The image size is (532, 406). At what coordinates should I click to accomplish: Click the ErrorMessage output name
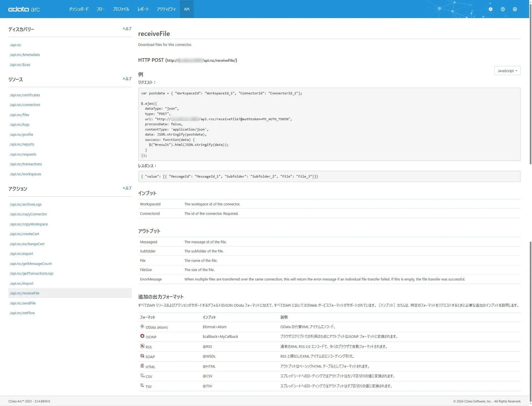(x=151, y=279)
